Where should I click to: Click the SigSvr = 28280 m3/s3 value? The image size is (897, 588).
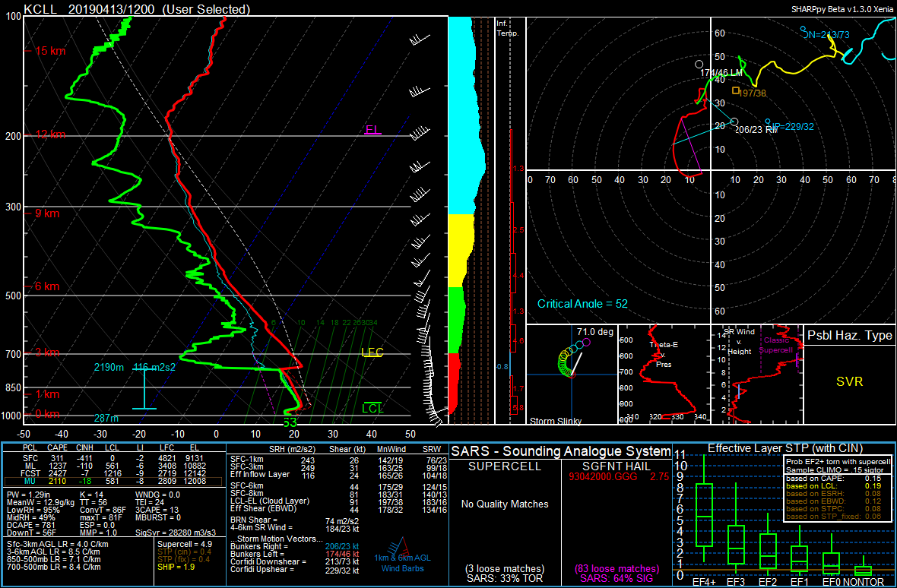pyautogui.click(x=177, y=531)
